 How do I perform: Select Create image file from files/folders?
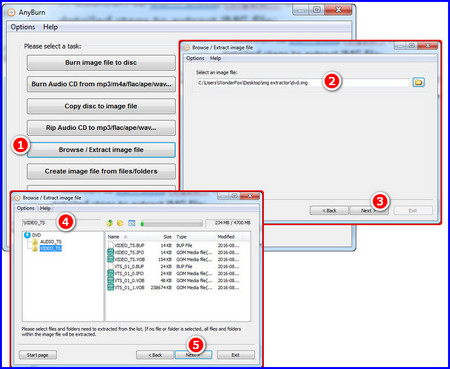tap(101, 171)
